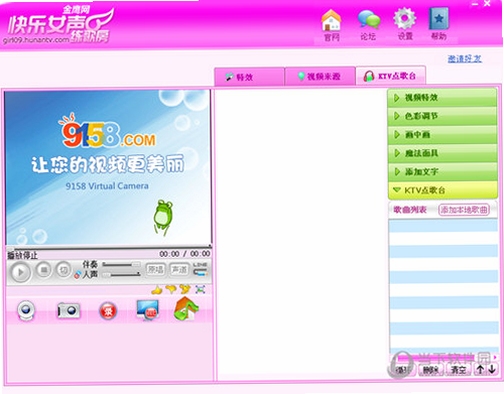504x394 pixels.
Task: Click the music house icon
Action: [186, 309]
